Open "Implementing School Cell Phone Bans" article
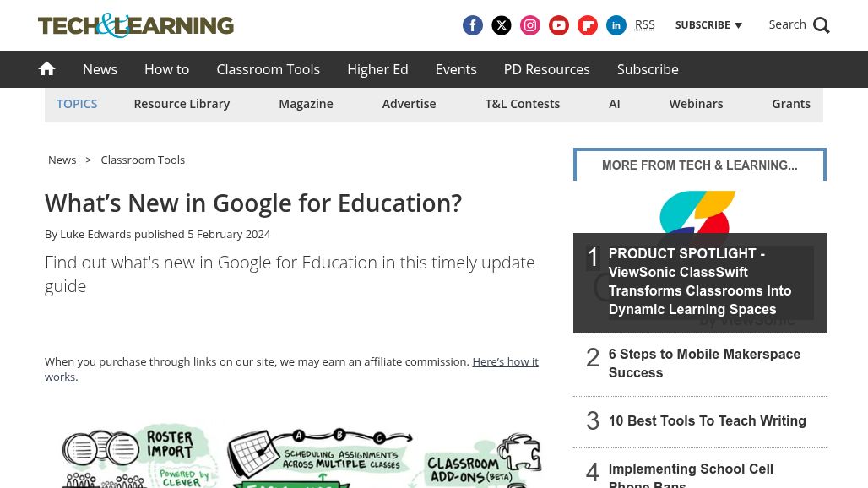868x488 pixels. click(691, 474)
